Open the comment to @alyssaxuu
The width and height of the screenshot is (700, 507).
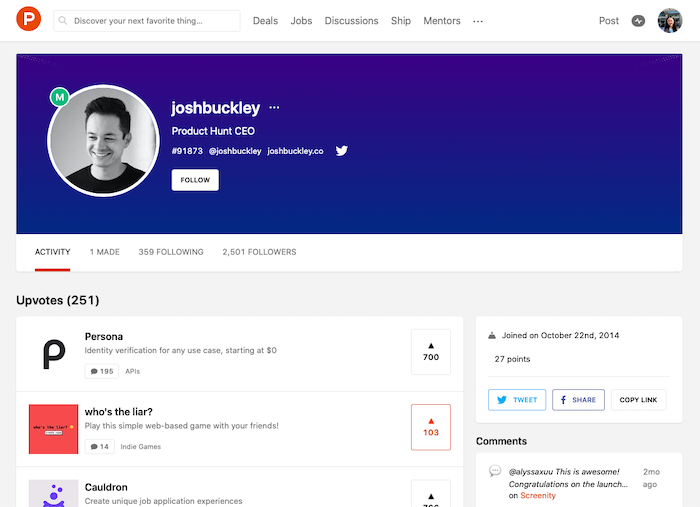click(568, 478)
